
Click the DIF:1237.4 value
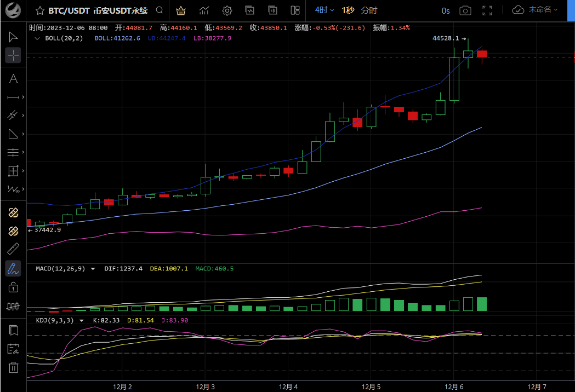pos(123,268)
